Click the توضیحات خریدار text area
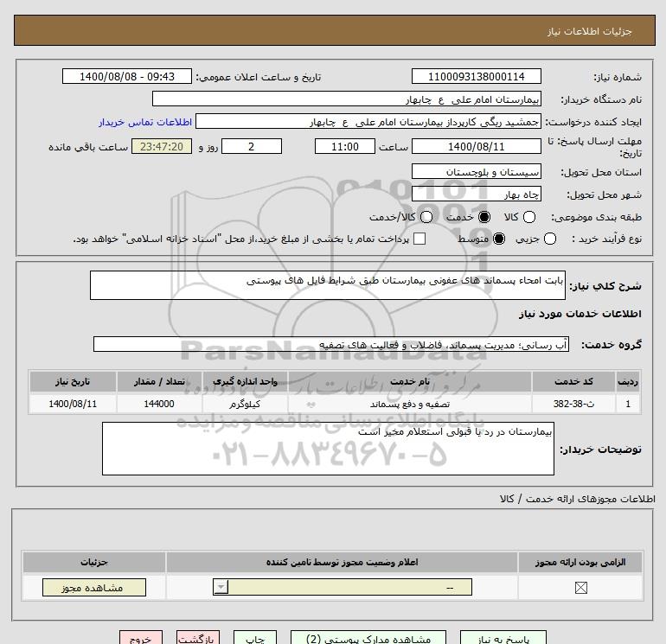Screen dimensions: 666x644 click(x=328, y=449)
